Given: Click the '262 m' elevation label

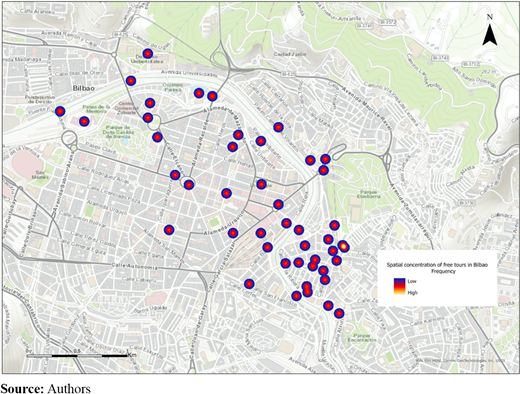Looking at the screenshot, I should 490,71.
